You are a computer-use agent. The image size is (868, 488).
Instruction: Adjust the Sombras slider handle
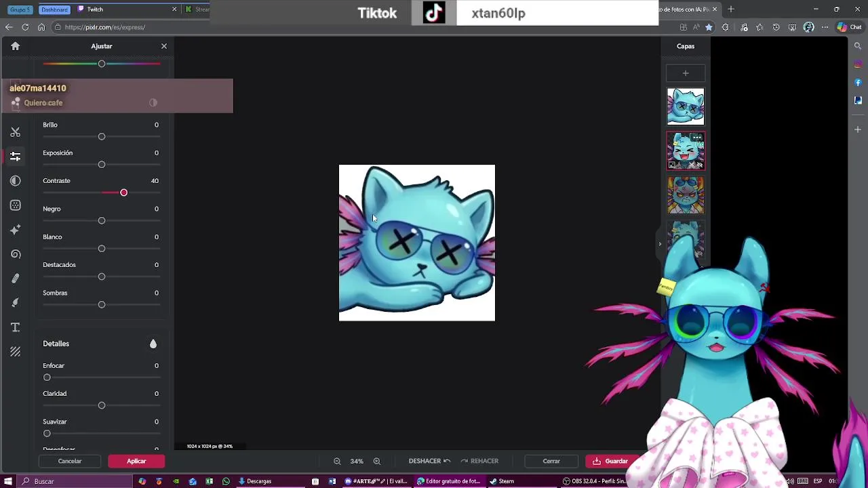102,305
